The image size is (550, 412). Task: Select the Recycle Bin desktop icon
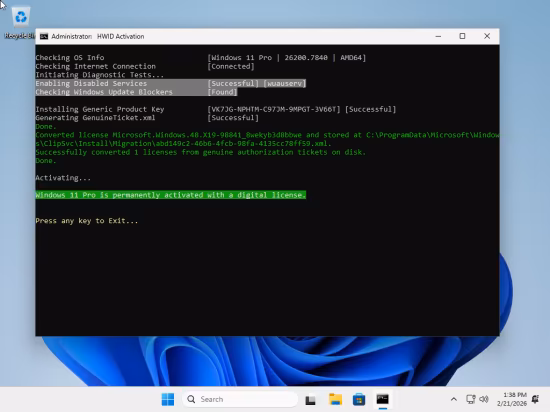point(20,22)
